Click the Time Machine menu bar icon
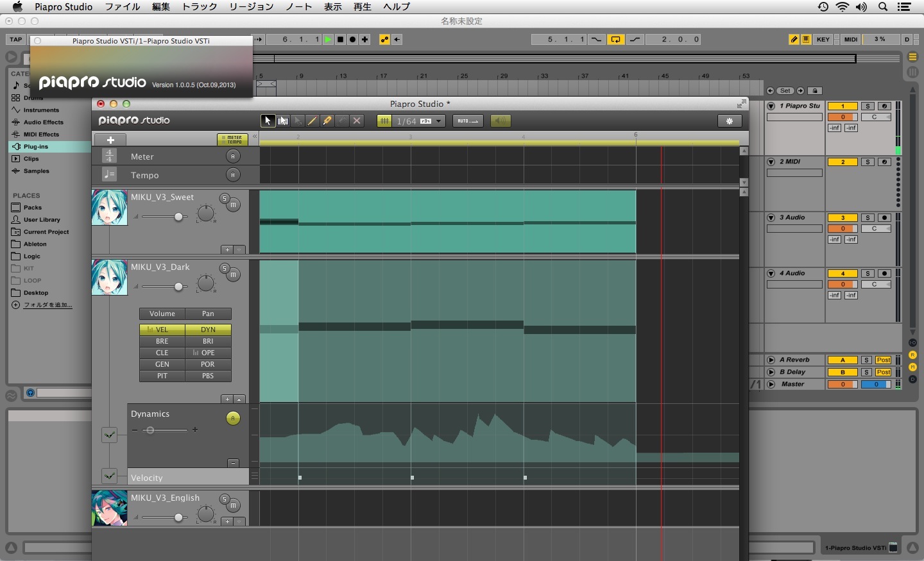The width and height of the screenshot is (924, 561). click(x=823, y=6)
